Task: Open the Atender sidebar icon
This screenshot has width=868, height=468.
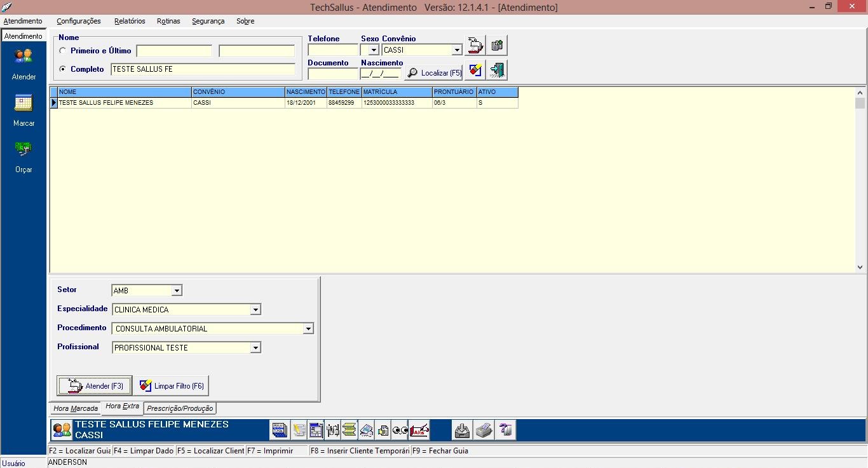Action: click(24, 57)
